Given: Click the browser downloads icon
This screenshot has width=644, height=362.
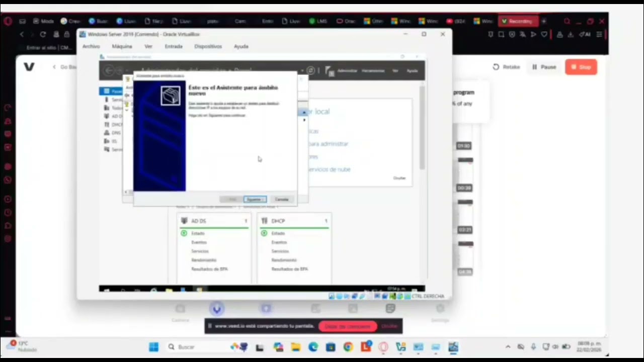Looking at the screenshot, I should [571, 34].
